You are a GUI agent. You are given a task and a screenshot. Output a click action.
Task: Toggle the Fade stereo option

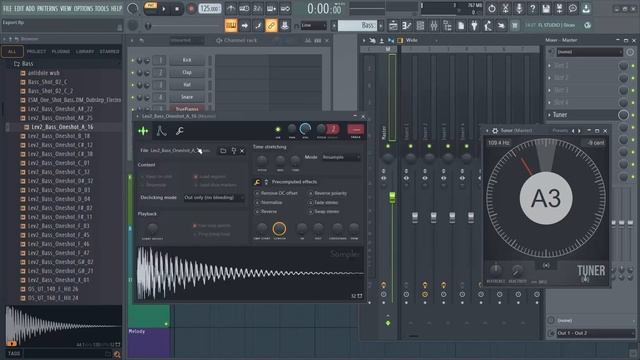tap(324, 202)
